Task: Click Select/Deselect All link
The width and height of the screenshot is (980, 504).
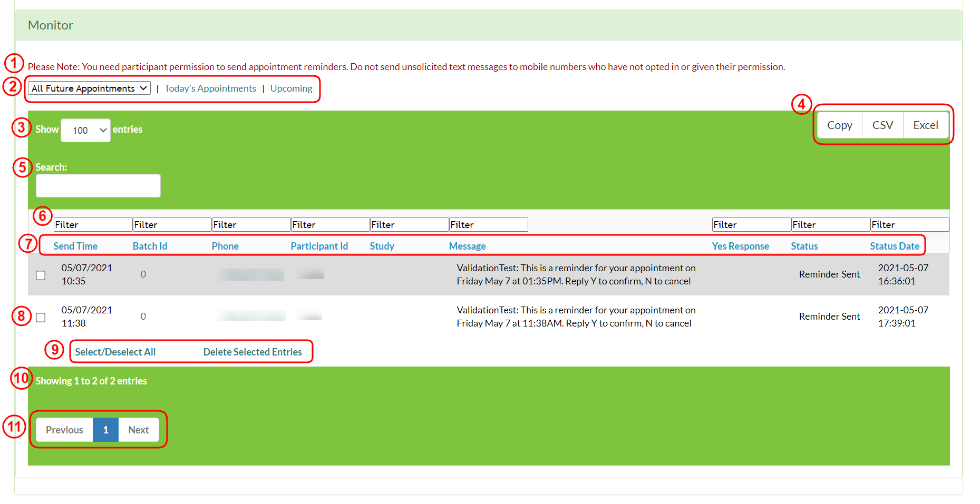Action: tap(115, 352)
